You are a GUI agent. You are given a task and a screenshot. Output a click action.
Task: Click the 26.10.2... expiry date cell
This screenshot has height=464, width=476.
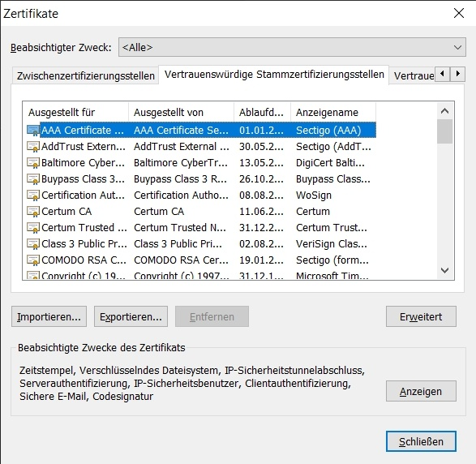pos(261,178)
